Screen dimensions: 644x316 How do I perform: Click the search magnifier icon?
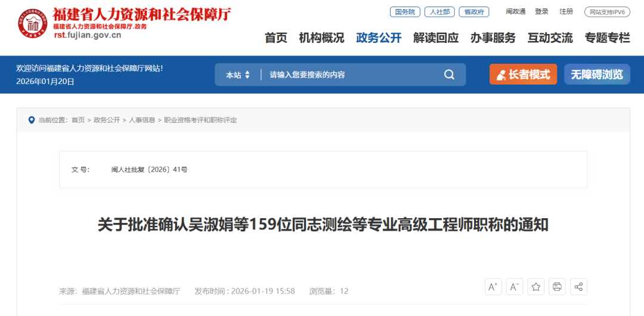coord(449,75)
